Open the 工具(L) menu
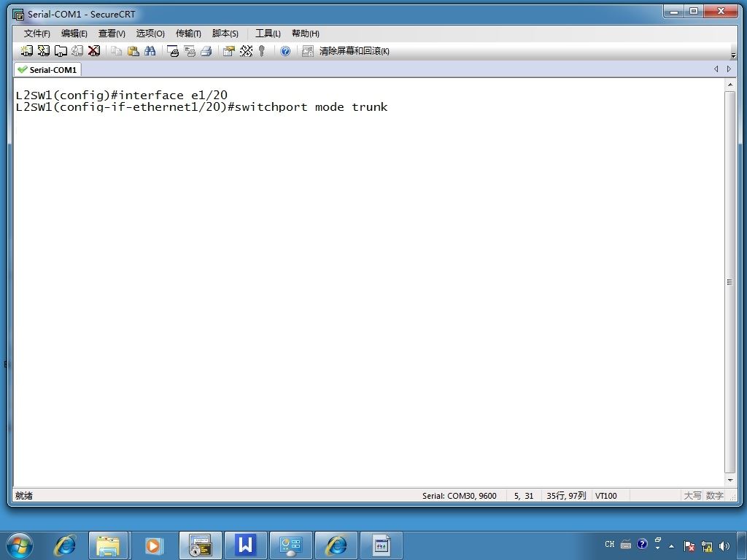 [x=268, y=34]
